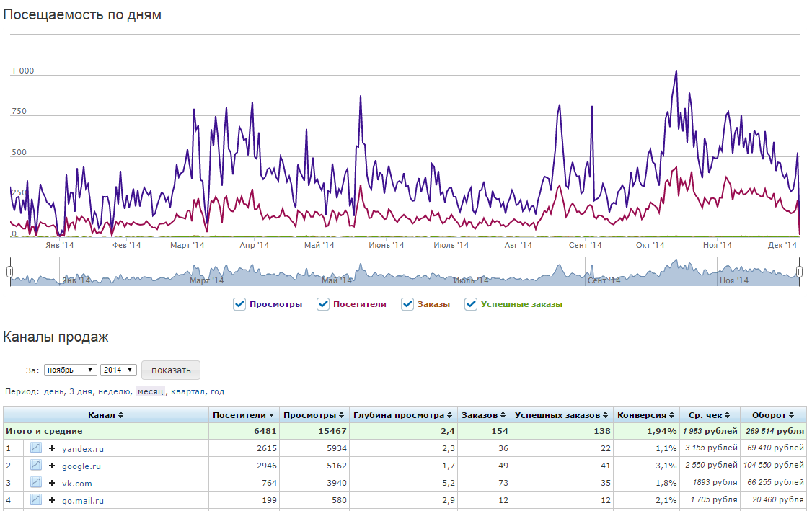812x511 pixels.
Task: Expand the yandex.ru row with plus
Action: pyautogui.click(x=52, y=448)
